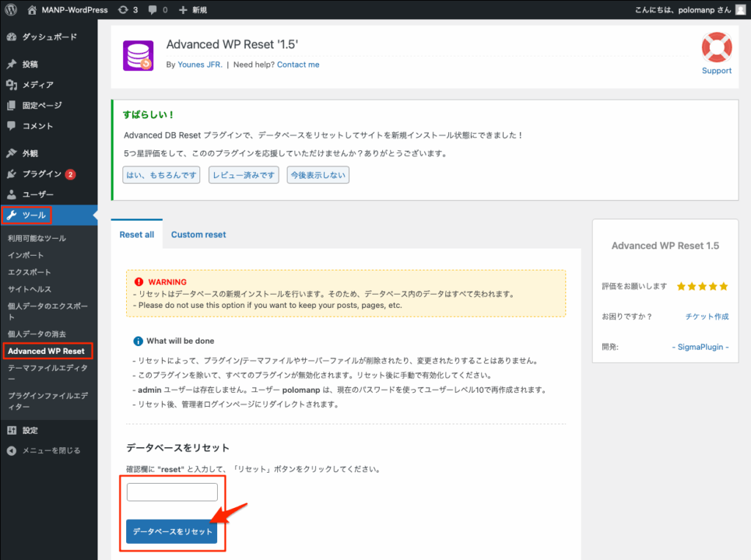
Task: Open the Contact me link
Action: pyautogui.click(x=298, y=65)
